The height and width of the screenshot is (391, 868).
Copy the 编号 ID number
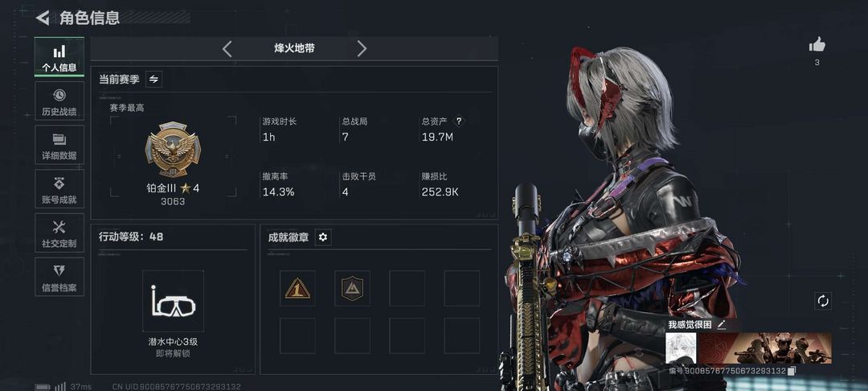click(x=792, y=371)
